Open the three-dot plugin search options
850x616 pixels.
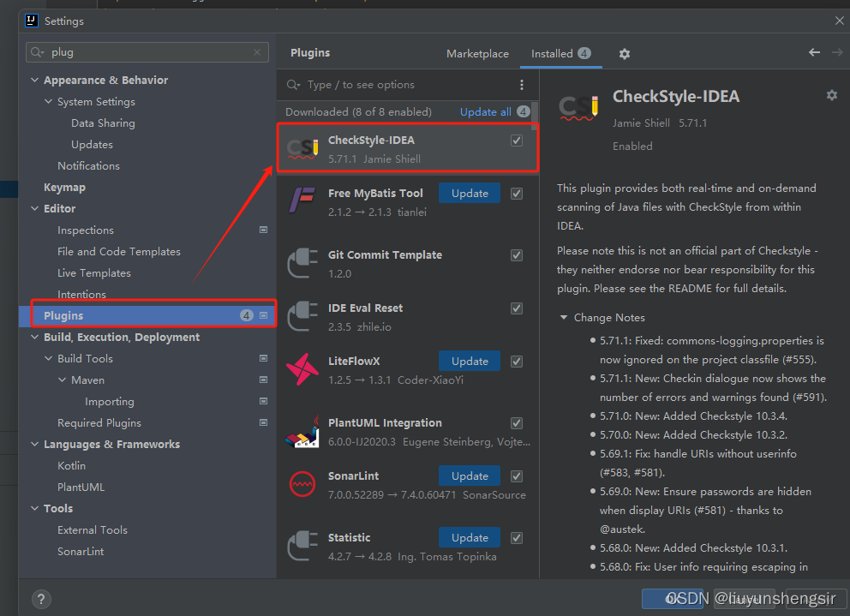pos(522,85)
